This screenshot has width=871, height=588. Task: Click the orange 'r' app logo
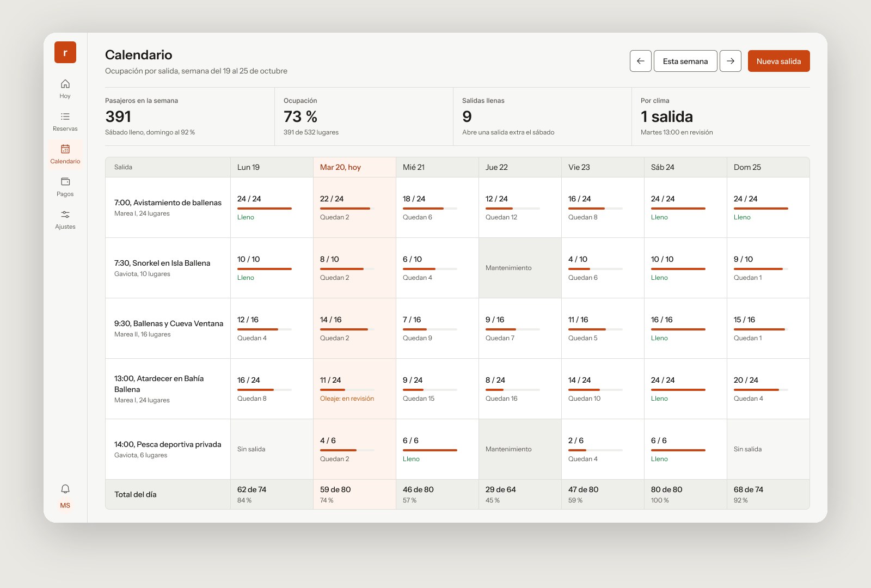click(x=65, y=52)
